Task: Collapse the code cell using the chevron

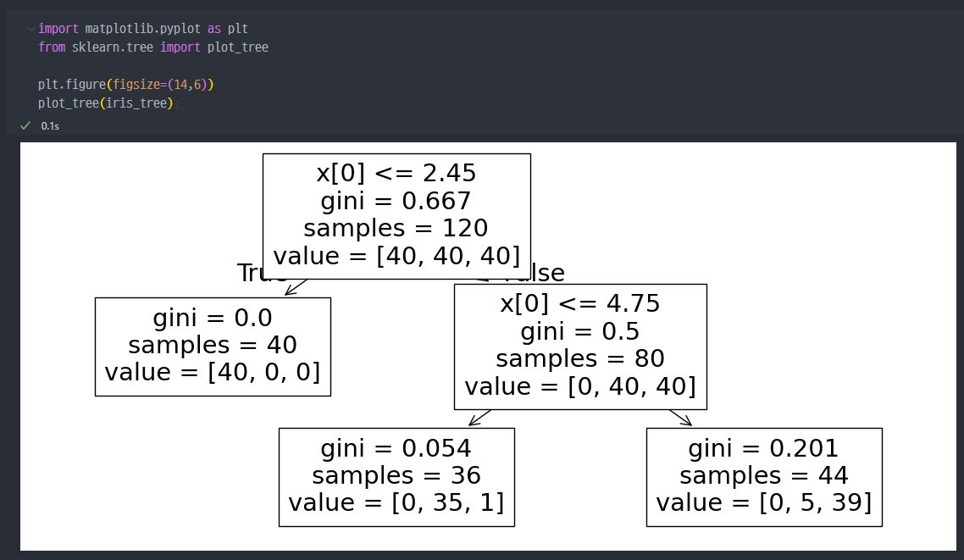Action: [30, 29]
